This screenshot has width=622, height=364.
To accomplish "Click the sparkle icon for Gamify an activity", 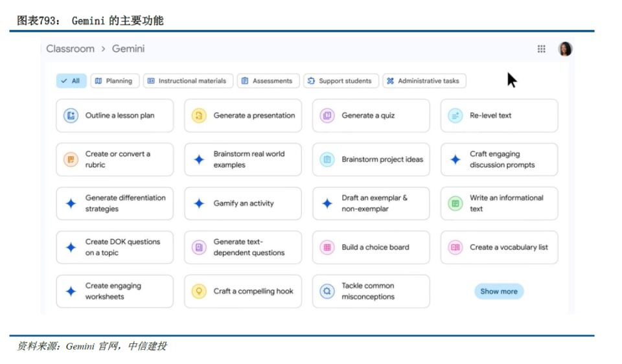I will (199, 203).
